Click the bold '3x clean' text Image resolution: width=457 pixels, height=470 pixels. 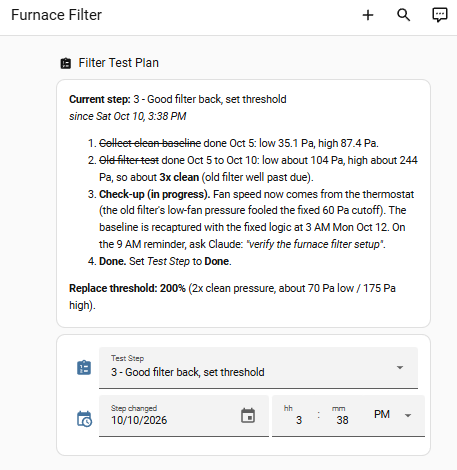click(x=179, y=177)
